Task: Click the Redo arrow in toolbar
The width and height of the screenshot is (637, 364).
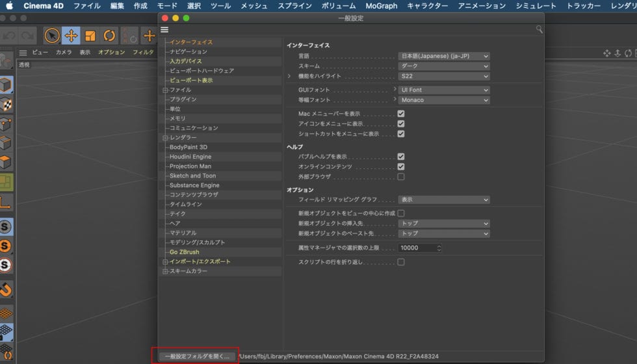Action: click(27, 36)
